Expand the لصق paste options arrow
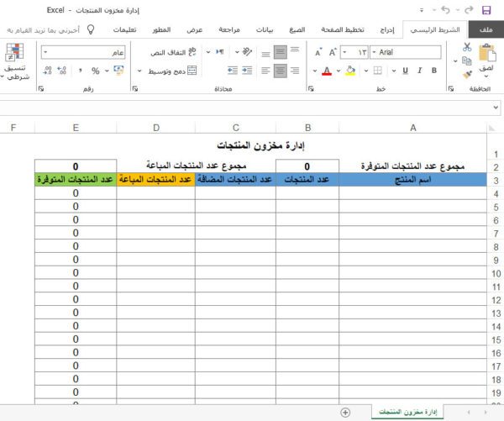The image size is (504, 421). tap(486, 76)
